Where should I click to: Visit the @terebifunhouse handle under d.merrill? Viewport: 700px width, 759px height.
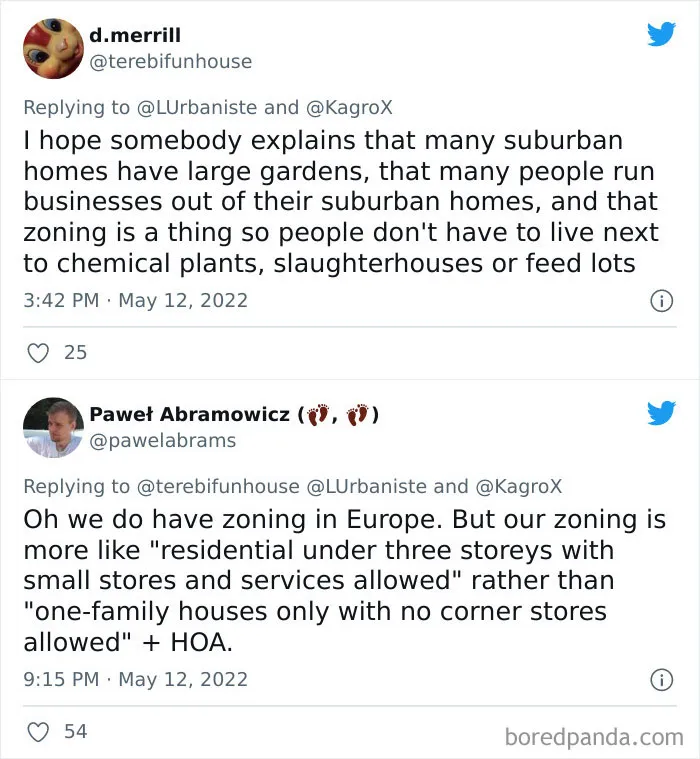pyautogui.click(x=171, y=61)
